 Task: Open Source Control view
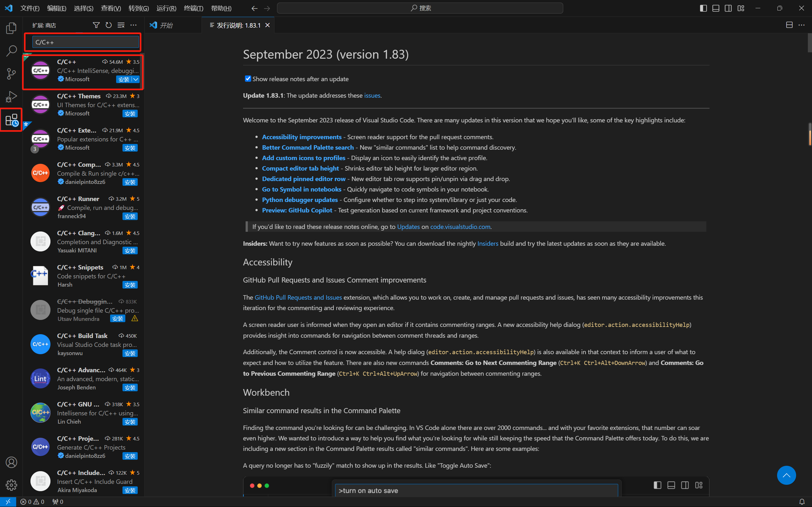(11, 74)
